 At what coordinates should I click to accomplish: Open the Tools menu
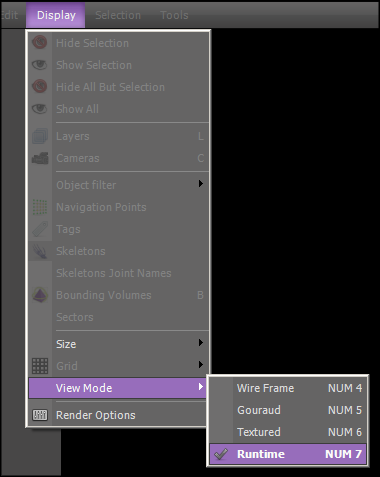point(174,15)
